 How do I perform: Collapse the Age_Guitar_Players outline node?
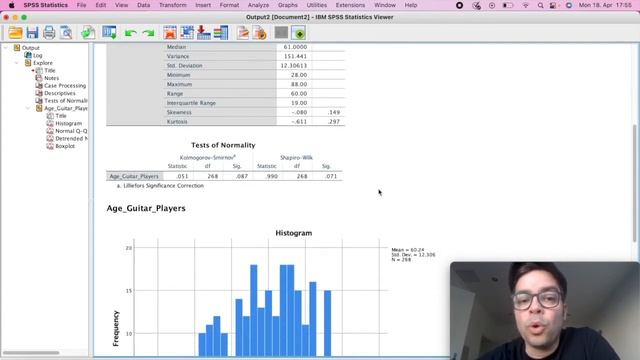pos(28,108)
